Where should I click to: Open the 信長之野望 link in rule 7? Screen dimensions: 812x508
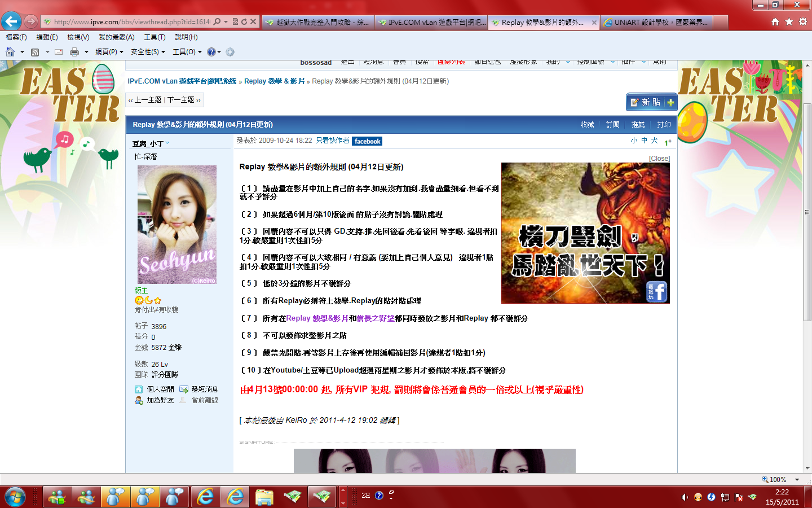coord(376,318)
